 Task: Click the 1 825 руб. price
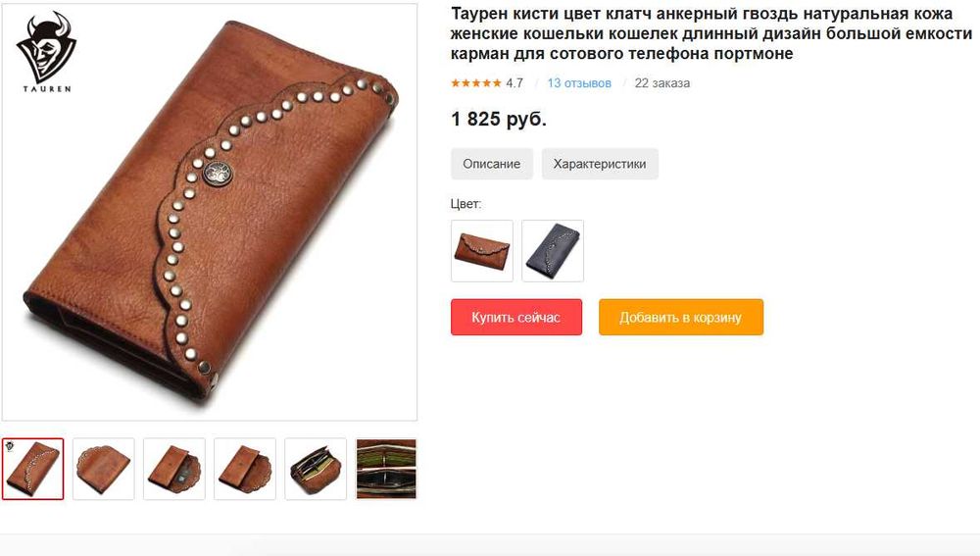point(499,119)
